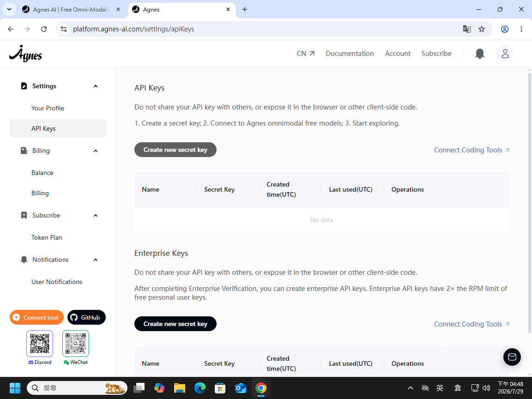Click the Subscribe bookmark icon in sidebar
Viewport: 532px width, 399px height.
tap(24, 215)
